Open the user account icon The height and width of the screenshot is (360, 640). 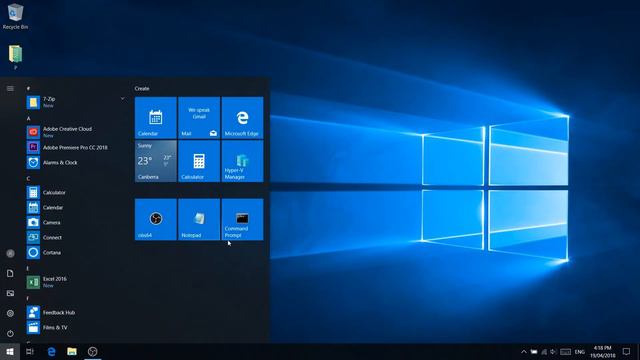point(10,253)
